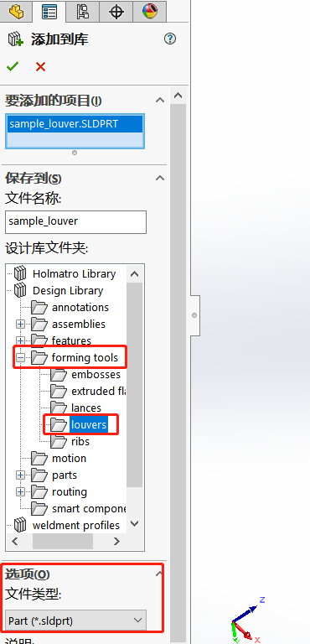The image size is (310, 644).
Task: Expand the parts folder node
Action: 20,475
